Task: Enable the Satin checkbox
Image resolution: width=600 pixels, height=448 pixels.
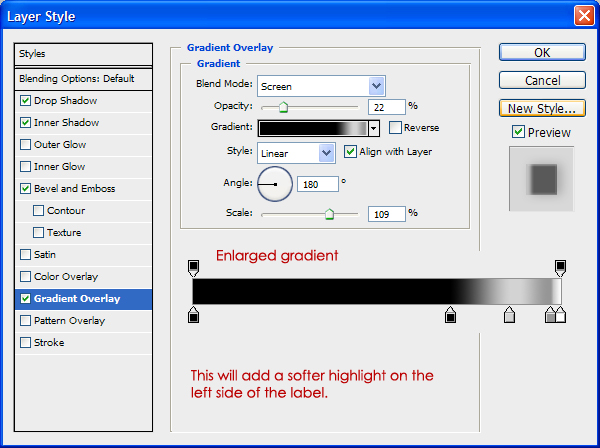Action: [x=25, y=255]
